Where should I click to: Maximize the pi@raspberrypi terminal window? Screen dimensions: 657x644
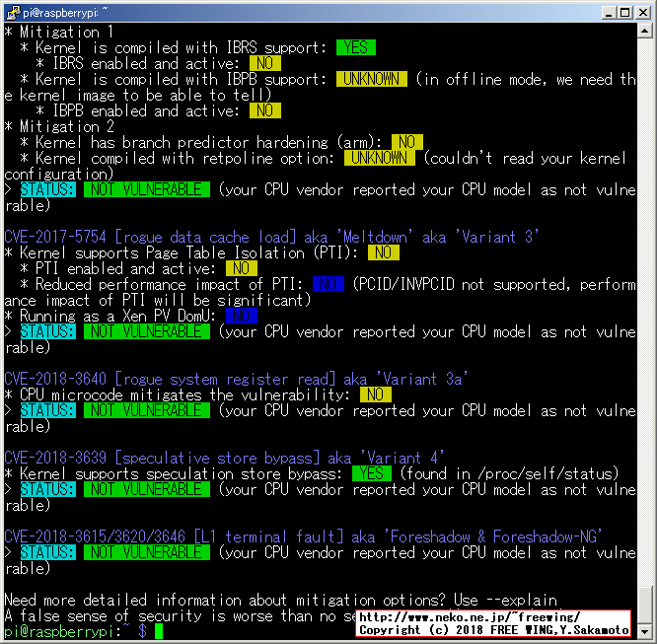(x=624, y=13)
